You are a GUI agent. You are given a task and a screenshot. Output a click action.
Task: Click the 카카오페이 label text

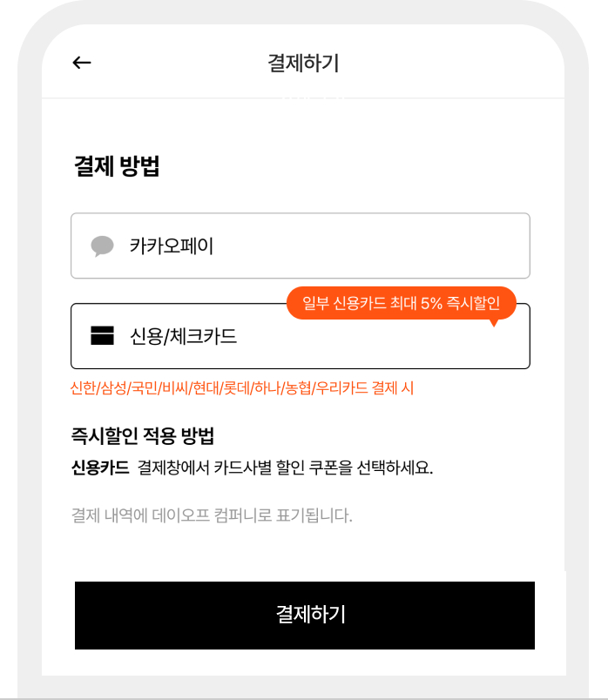[x=172, y=246]
